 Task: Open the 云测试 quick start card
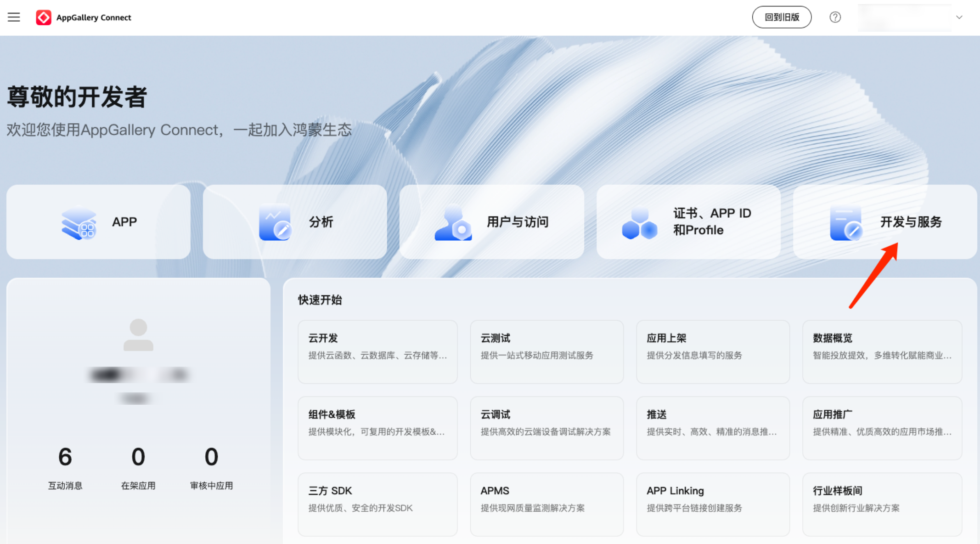[546, 351]
